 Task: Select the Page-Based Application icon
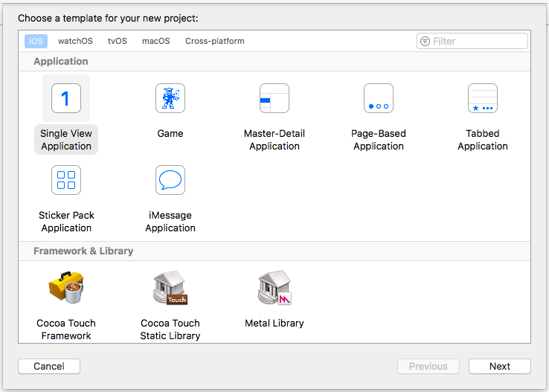(x=379, y=98)
